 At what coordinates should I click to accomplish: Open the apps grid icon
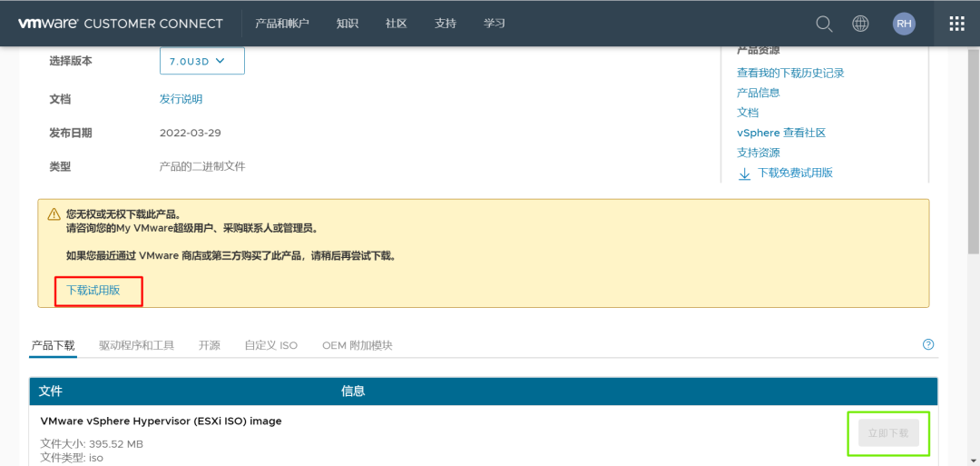tap(957, 24)
